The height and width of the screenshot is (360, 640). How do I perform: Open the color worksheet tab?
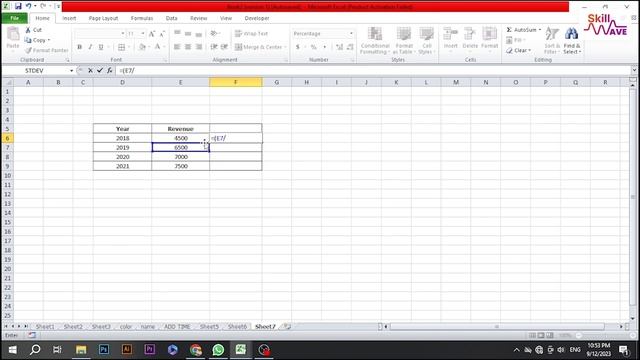pos(126,327)
